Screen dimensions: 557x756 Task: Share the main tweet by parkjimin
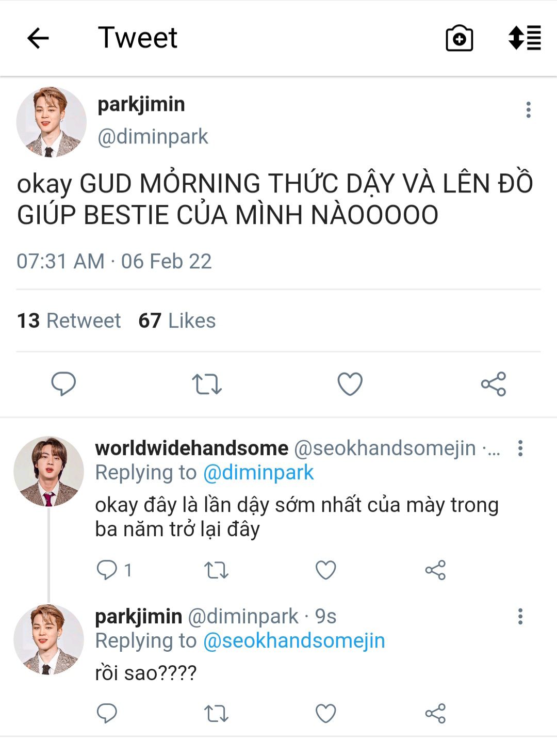tap(494, 384)
